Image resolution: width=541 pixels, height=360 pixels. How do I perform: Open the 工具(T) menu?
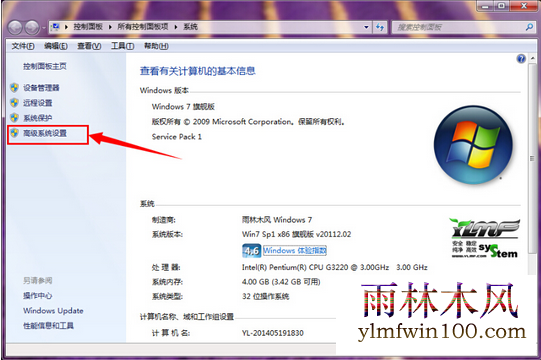[x=122, y=46]
